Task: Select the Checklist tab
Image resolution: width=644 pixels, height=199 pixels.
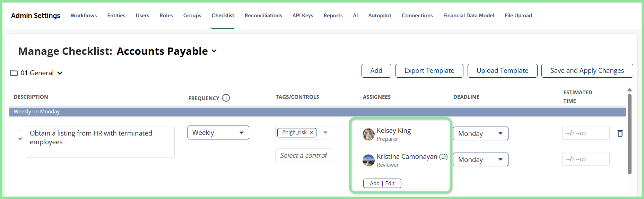Action: pyautogui.click(x=223, y=15)
